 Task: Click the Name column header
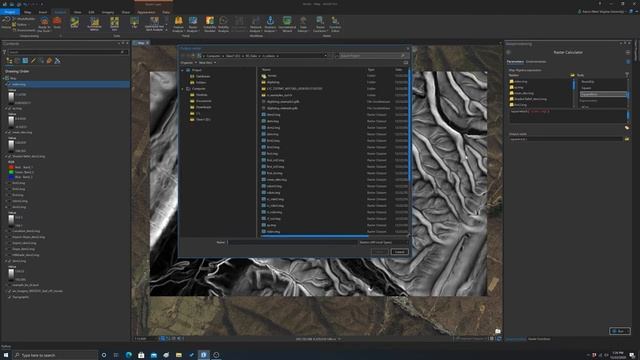[267, 70]
